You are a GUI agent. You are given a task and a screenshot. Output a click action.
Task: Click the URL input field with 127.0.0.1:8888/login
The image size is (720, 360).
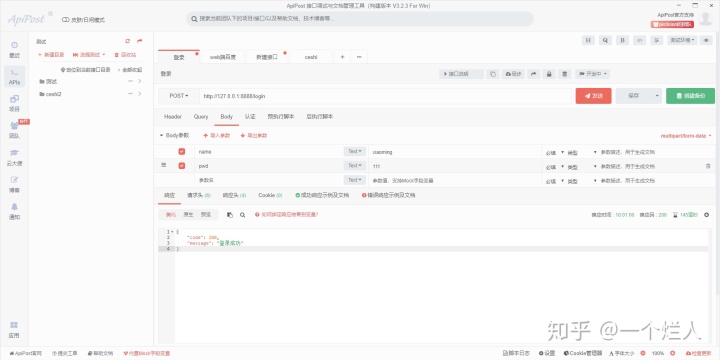click(385, 96)
